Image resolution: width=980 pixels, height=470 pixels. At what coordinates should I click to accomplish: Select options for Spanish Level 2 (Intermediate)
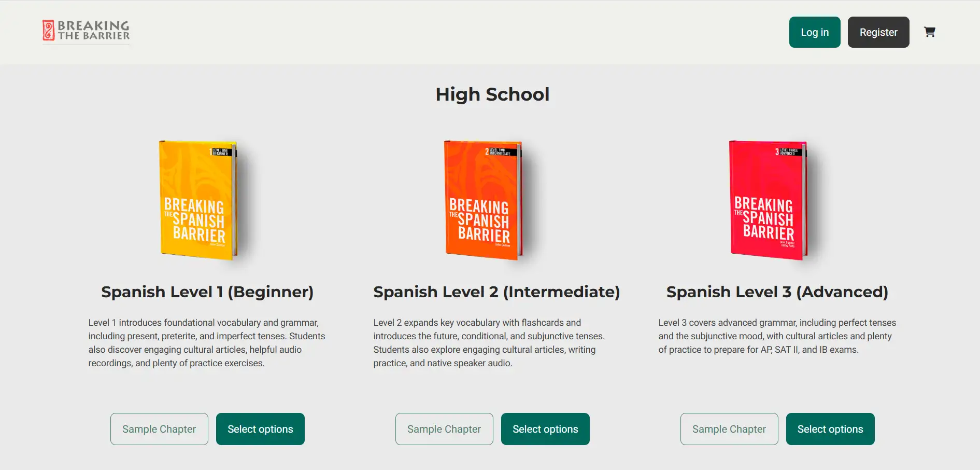[x=545, y=429]
